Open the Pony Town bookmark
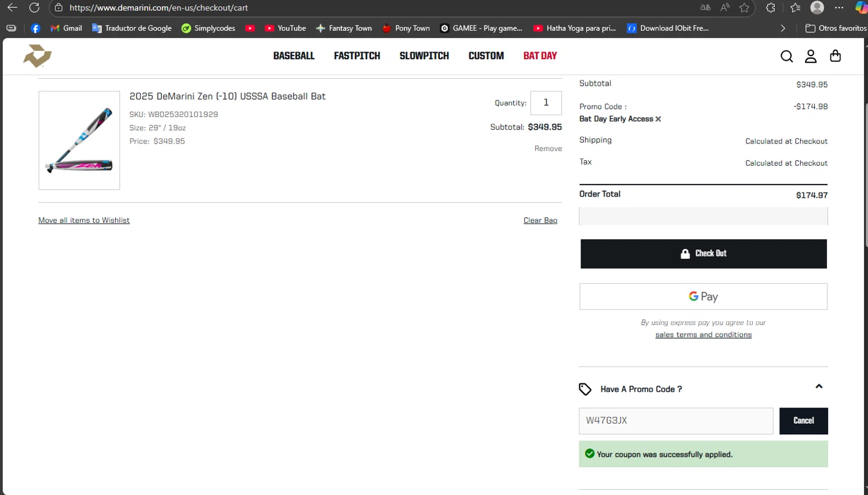The height and width of the screenshot is (495, 868). 406,28
